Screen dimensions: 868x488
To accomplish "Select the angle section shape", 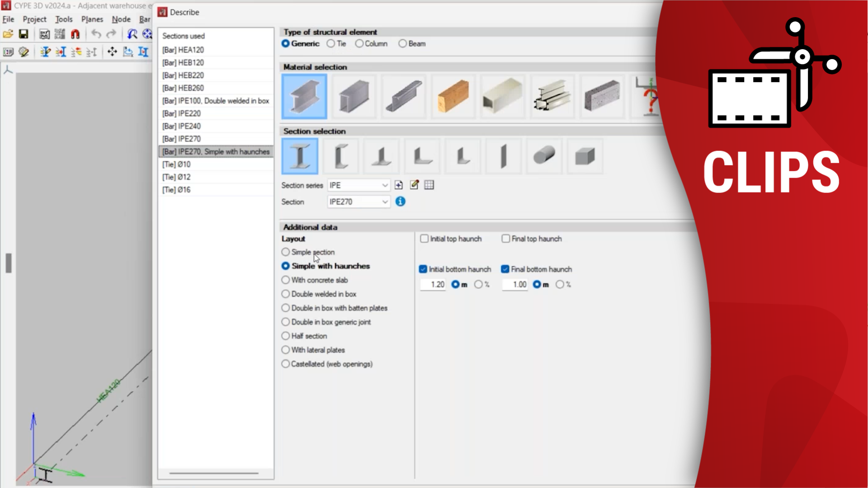I will pos(421,156).
